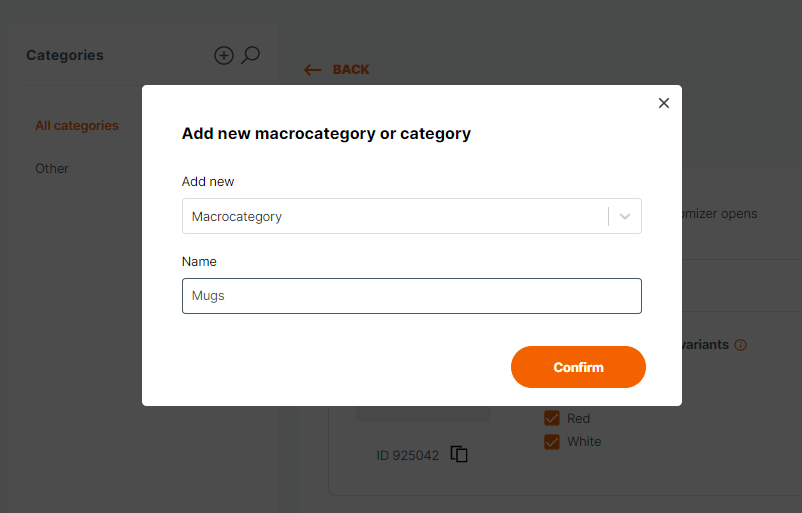Copy the product ID 925042 icon
802x513 pixels.
[x=459, y=454]
